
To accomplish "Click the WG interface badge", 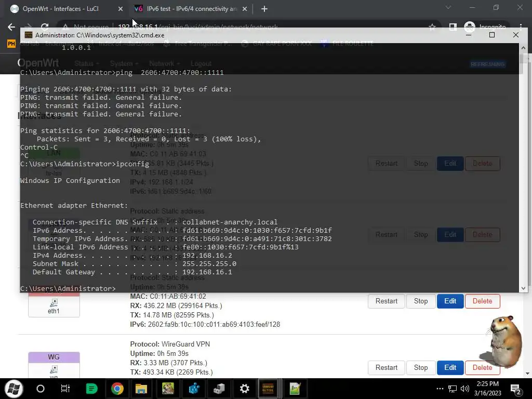I will point(54,357).
